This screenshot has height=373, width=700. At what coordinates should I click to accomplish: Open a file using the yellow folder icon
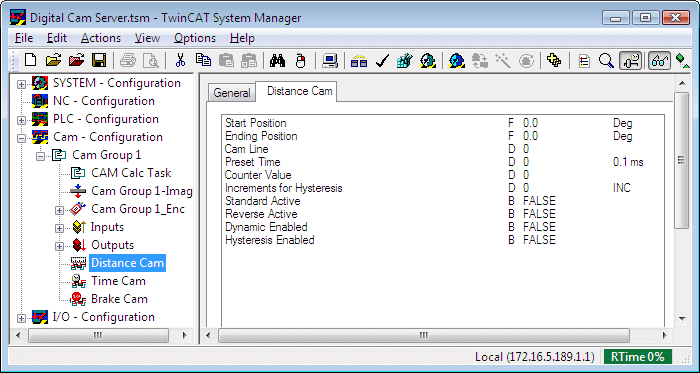pyautogui.click(x=54, y=60)
